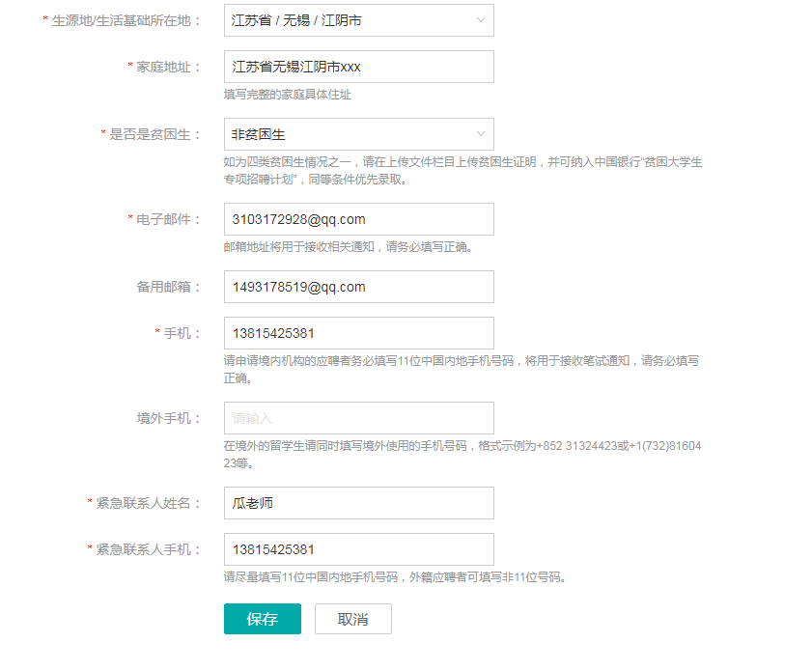Screen dimensions: 812x671
Task: Focus the 电子邮件 text box
Action: pos(358,219)
